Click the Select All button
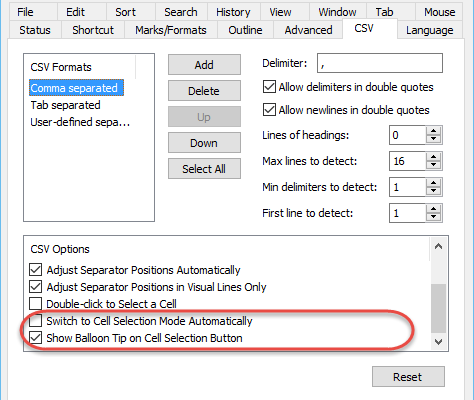Image resolution: width=474 pixels, height=400 pixels. pos(204,169)
